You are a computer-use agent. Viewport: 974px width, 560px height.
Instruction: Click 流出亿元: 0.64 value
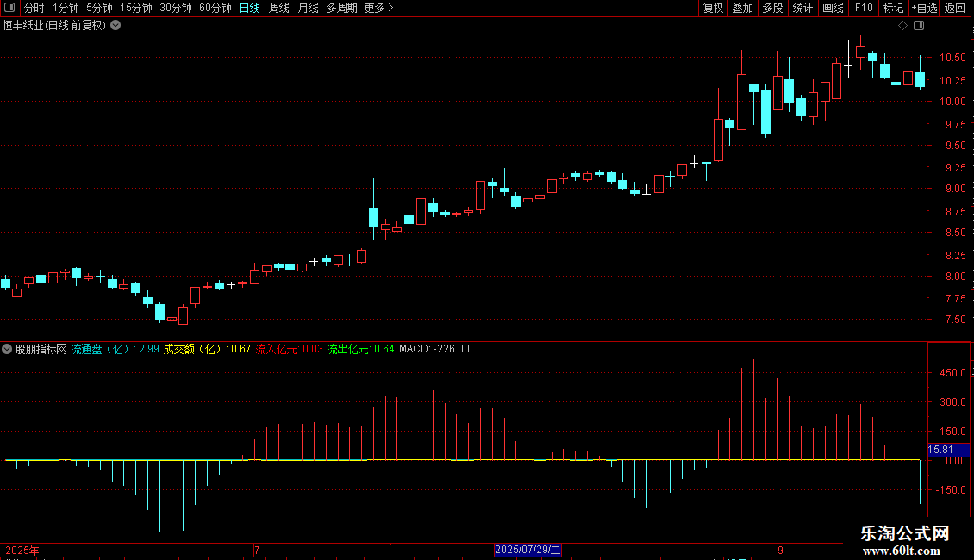click(x=361, y=349)
